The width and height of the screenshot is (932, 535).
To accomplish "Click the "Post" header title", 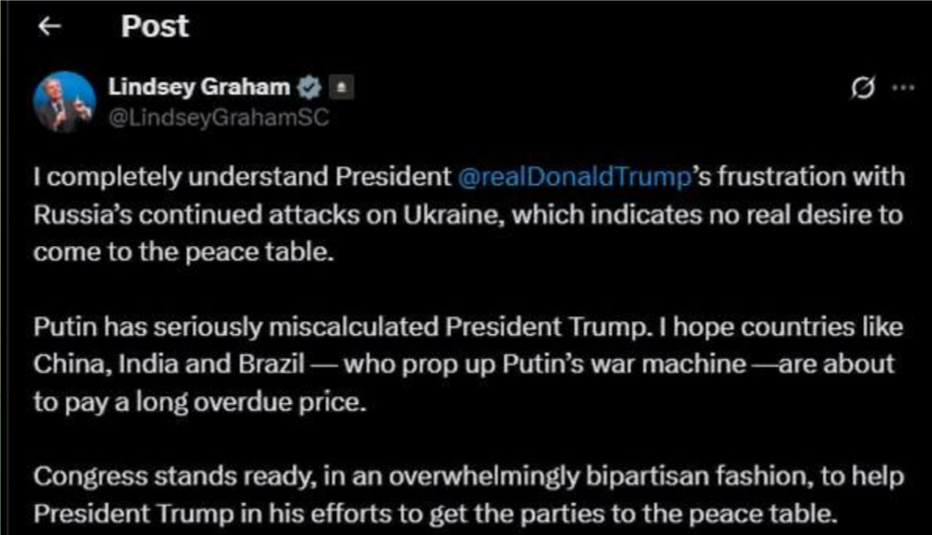I will tap(155, 26).
